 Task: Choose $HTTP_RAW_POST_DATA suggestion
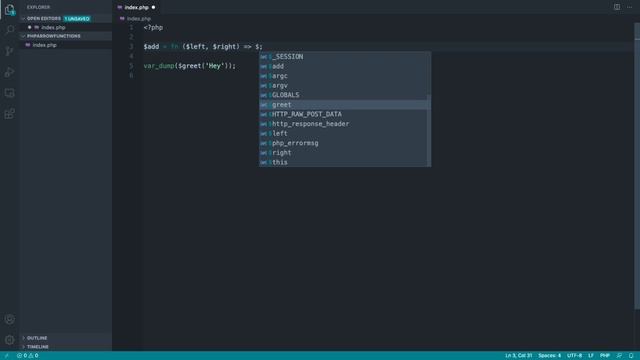coord(344,114)
